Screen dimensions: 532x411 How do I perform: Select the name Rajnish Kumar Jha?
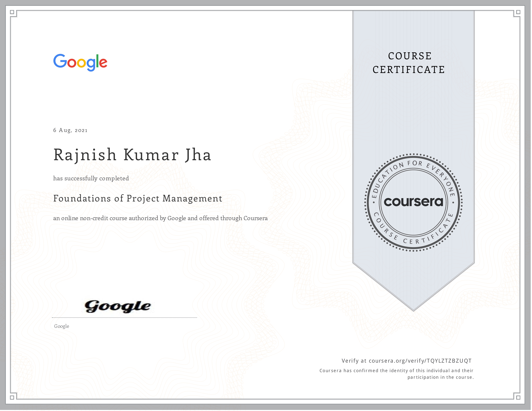(132, 155)
